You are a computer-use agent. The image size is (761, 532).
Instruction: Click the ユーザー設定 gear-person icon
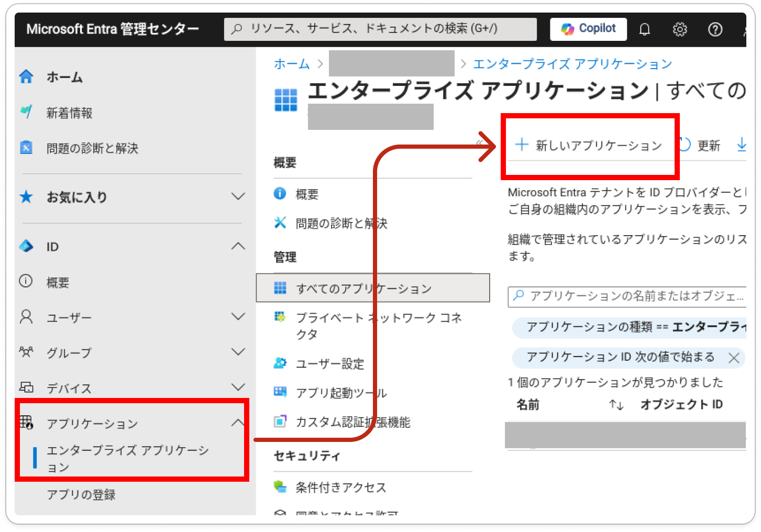[x=280, y=363]
